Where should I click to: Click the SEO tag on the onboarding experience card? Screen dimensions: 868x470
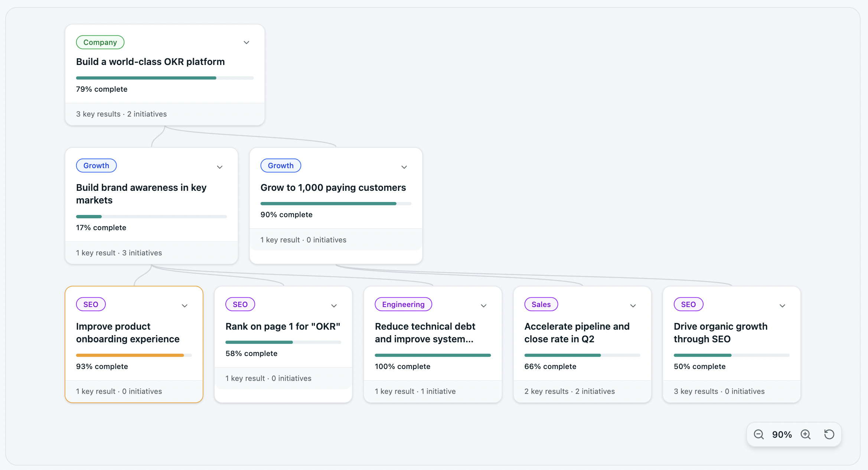pos(91,304)
